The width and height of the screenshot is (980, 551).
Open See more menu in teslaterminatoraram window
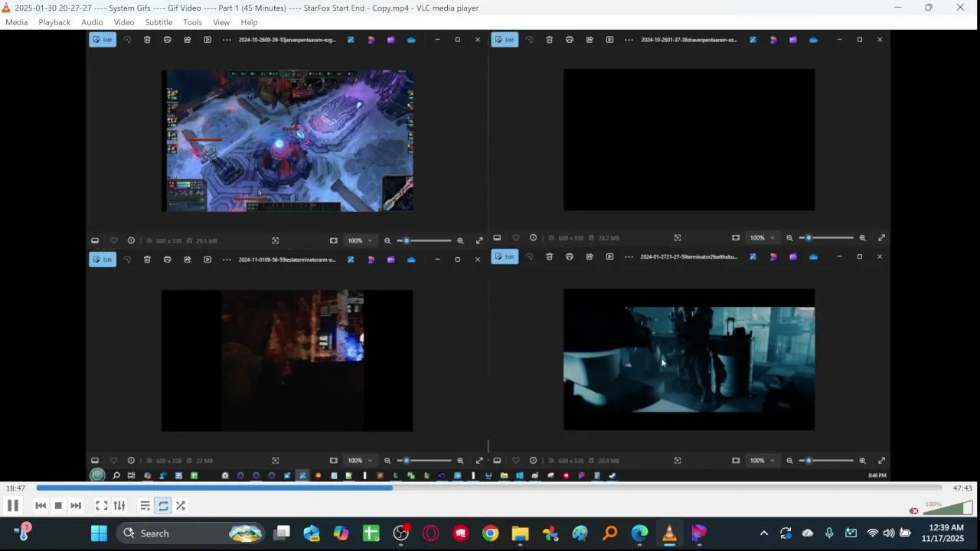pos(227,259)
